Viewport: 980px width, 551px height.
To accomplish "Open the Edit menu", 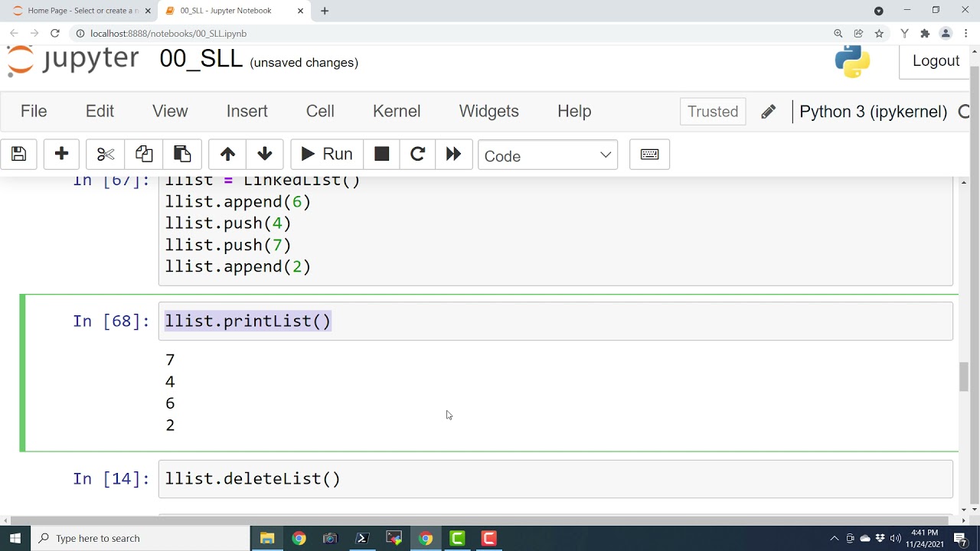I will point(100,111).
